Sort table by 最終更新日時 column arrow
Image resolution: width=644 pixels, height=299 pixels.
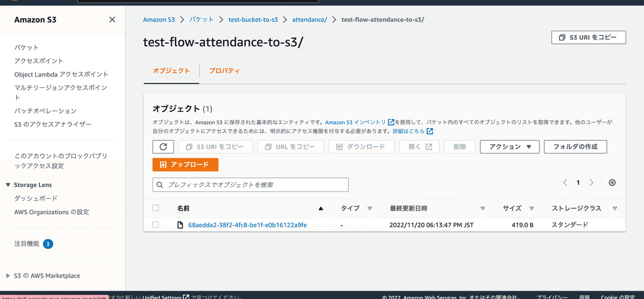click(482, 208)
